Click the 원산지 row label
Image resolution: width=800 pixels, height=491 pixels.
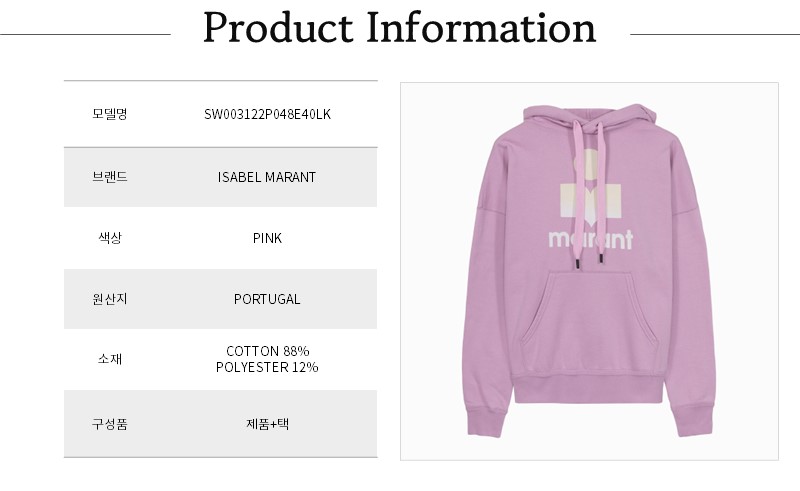(109, 299)
